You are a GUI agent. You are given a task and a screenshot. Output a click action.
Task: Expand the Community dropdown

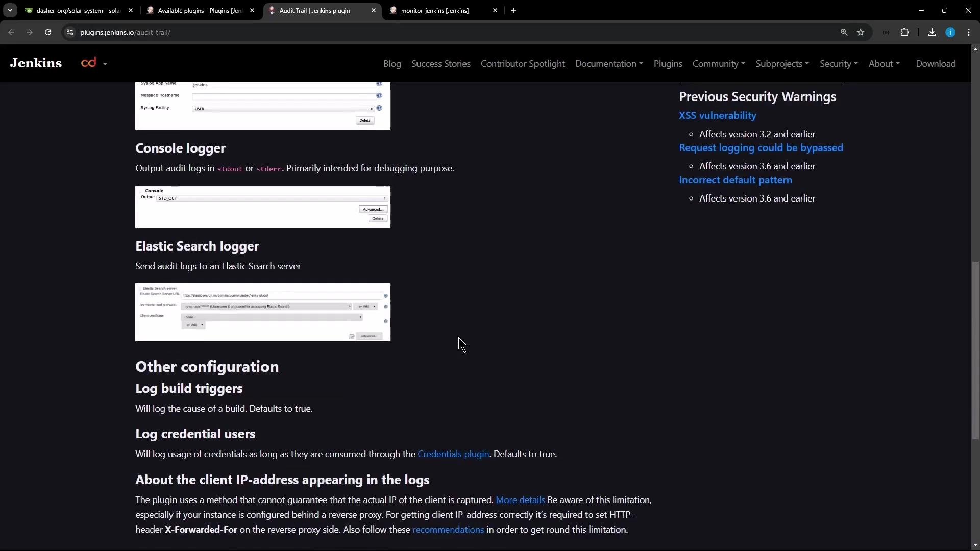click(719, 64)
